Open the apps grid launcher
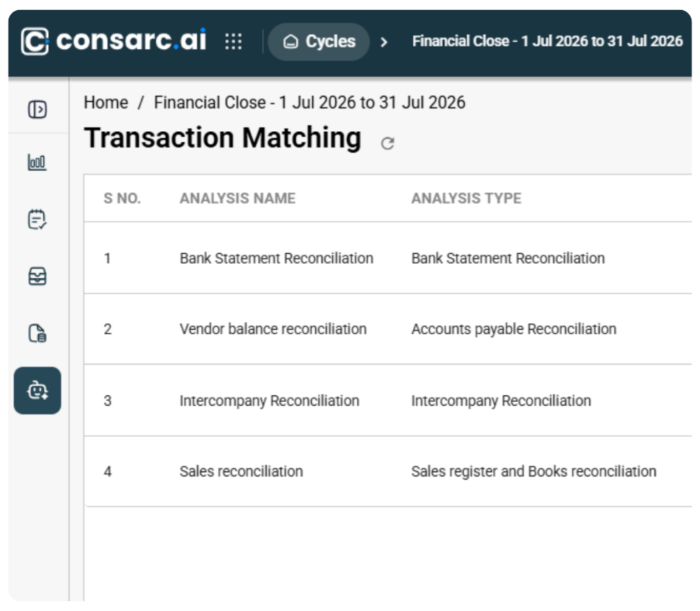Viewport: 700px width, 611px height. (234, 42)
